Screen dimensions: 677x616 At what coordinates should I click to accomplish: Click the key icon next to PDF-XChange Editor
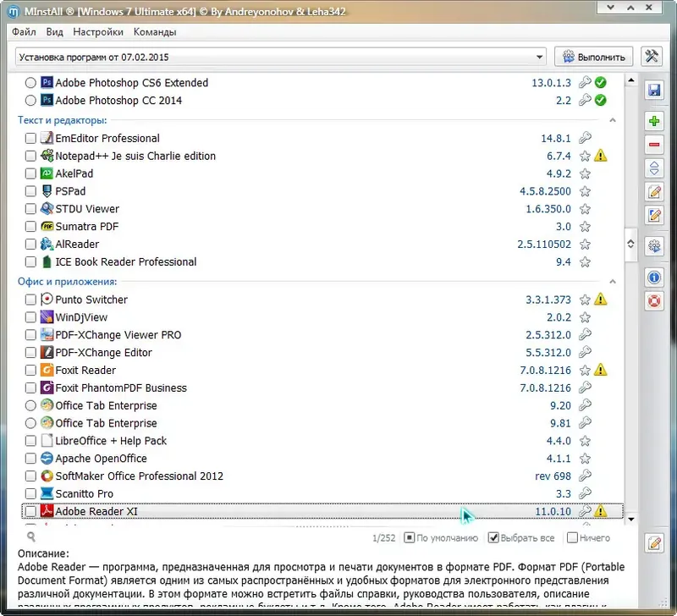pyautogui.click(x=585, y=352)
